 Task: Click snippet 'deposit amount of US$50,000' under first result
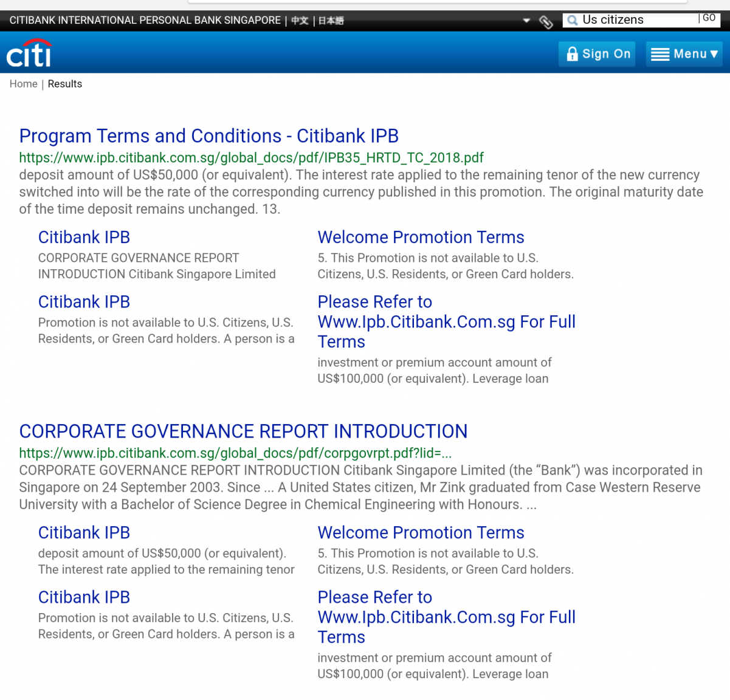click(361, 192)
